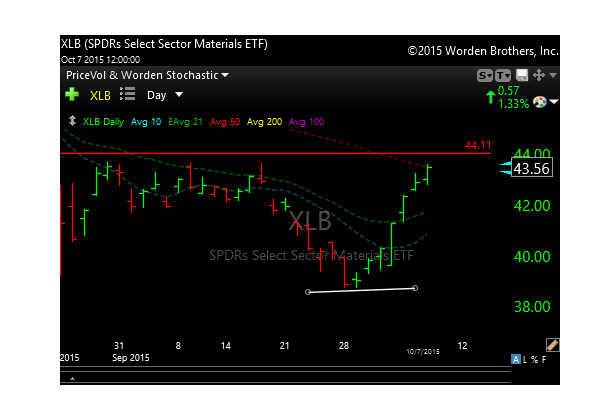
Task: Click the pencil drawing tools icon
Action: tap(552, 344)
